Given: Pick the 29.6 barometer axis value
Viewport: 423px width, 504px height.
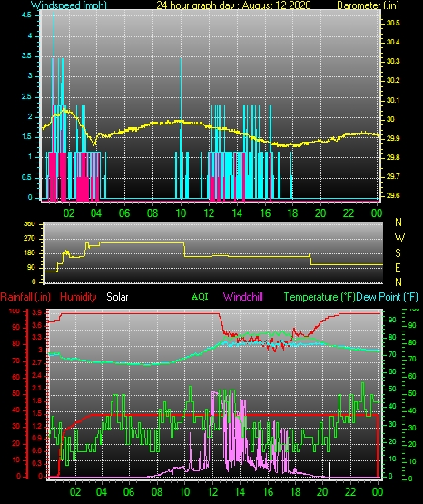Looking at the screenshot, I should point(393,195).
